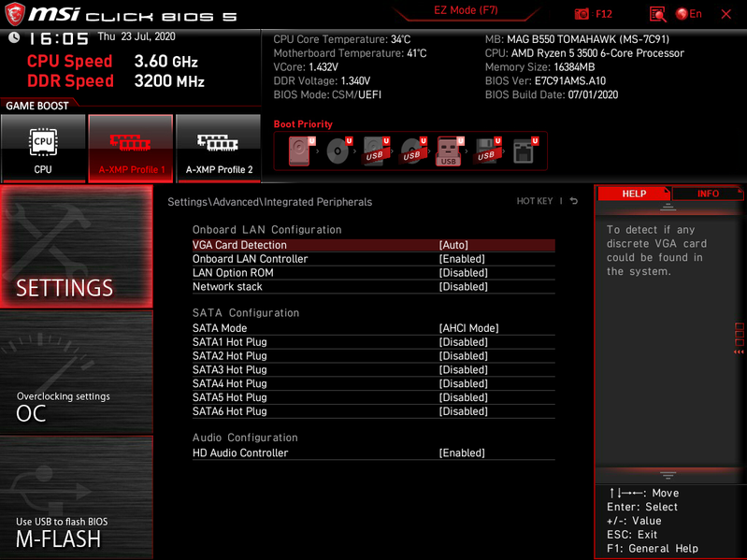Select the first hard disk boot device icon
Image resolution: width=747 pixels, height=560 pixels.
tap(301, 151)
